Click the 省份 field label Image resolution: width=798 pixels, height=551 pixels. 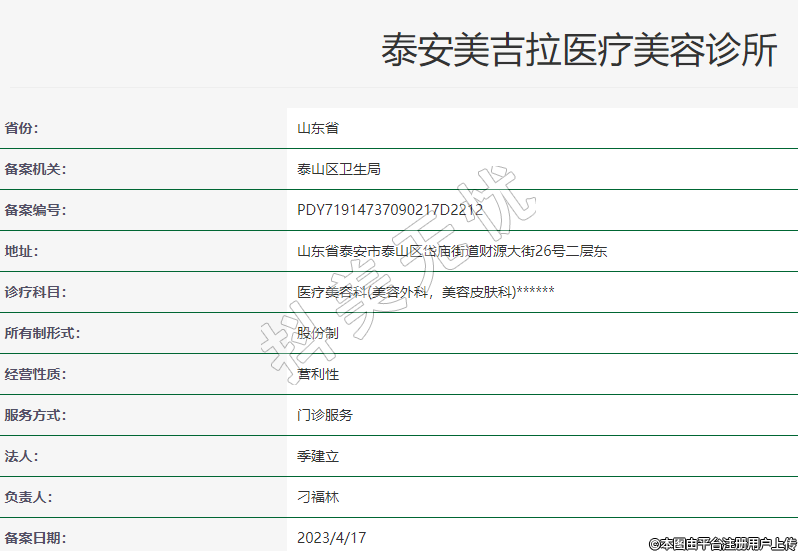[21, 128]
